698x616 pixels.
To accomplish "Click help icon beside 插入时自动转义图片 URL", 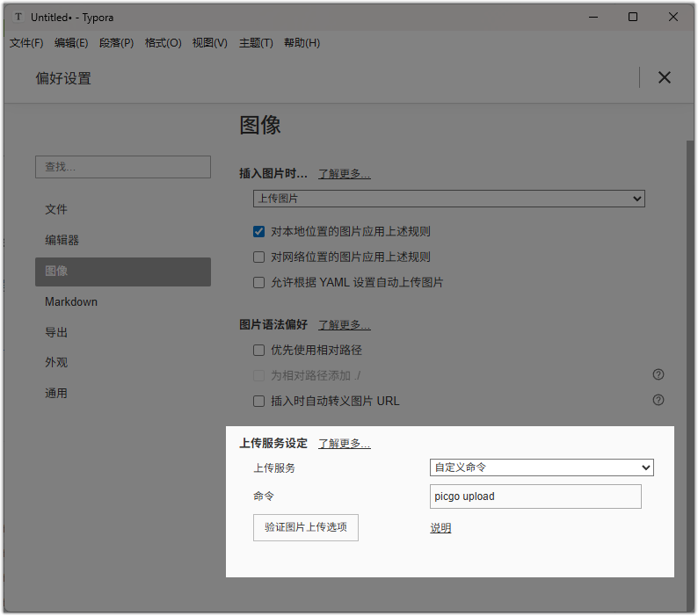I will coord(658,400).
